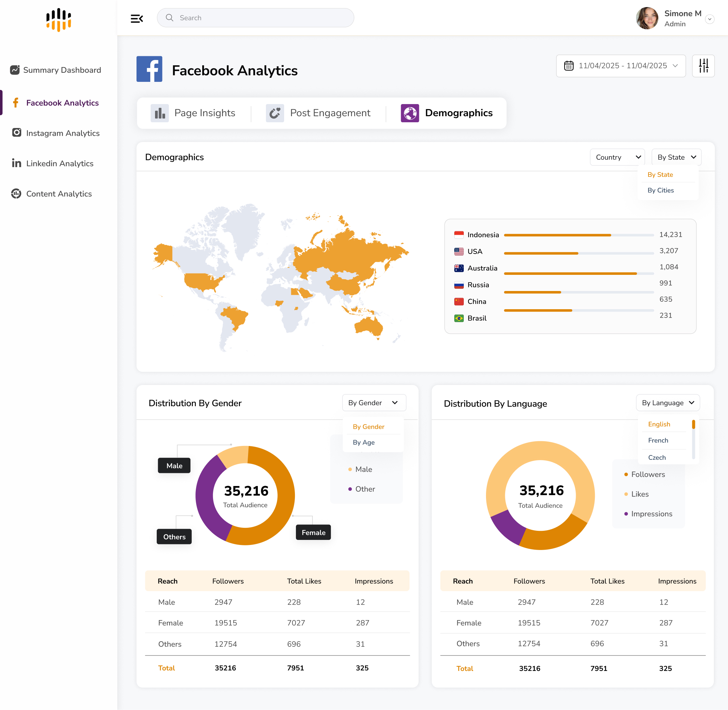This screenshot has height=710, width=728.
Task: Click the Impressions legend item
Action: point(648,514)
